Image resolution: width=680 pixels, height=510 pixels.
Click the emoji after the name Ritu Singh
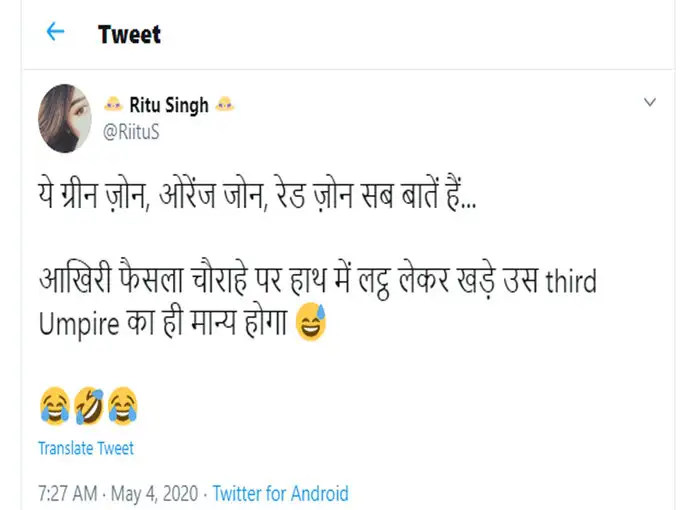(x=226, y=105)
